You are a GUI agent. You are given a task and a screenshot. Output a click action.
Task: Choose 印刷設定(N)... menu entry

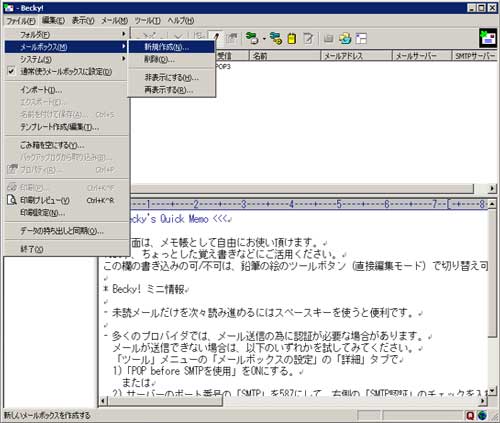[x=67, y=213]
